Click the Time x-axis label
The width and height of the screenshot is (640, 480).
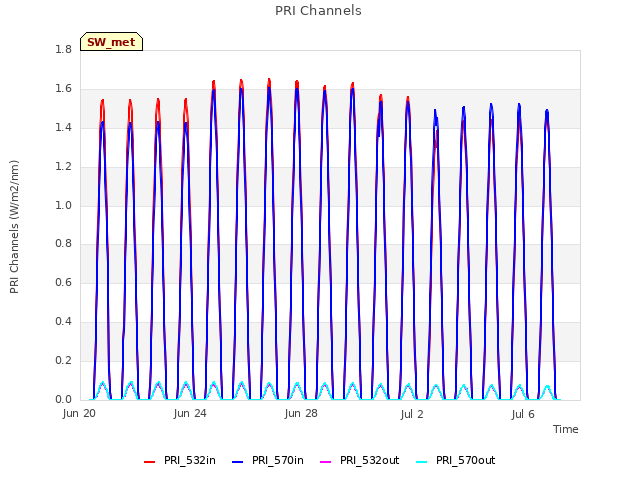pos(565,429)
